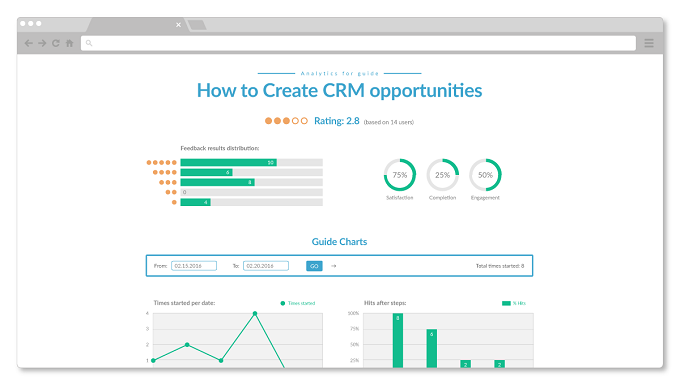Reload the page with refresh icon
680x385 pixels.
click(56, 43)
